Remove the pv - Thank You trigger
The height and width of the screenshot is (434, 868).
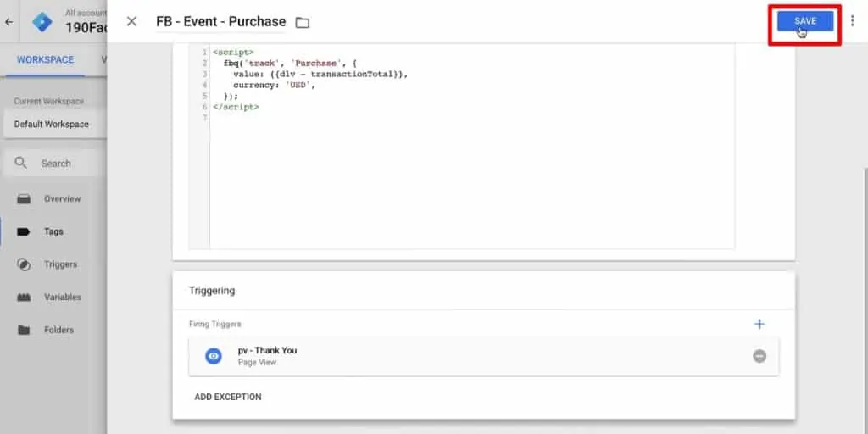point(759,356)
